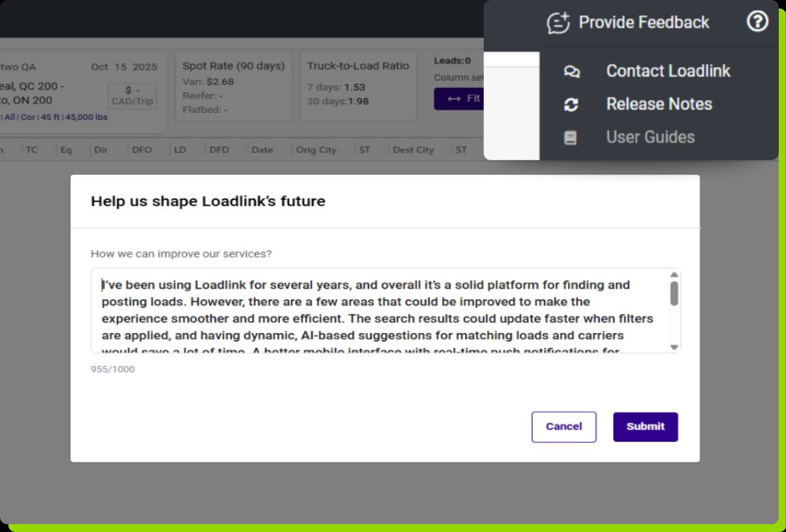Select the DFO column header
This screenshot has width=786, height=532.
pyautogui.click(x=141, y=150)
